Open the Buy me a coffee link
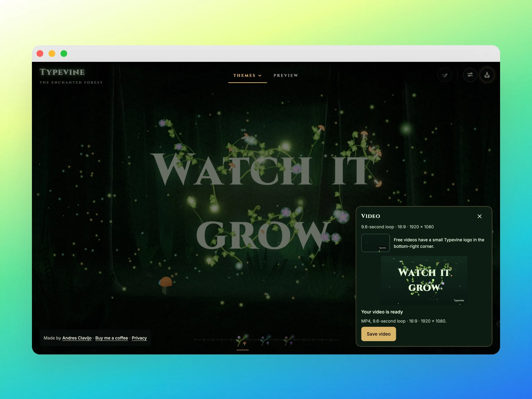 click(x=111, y=338)
